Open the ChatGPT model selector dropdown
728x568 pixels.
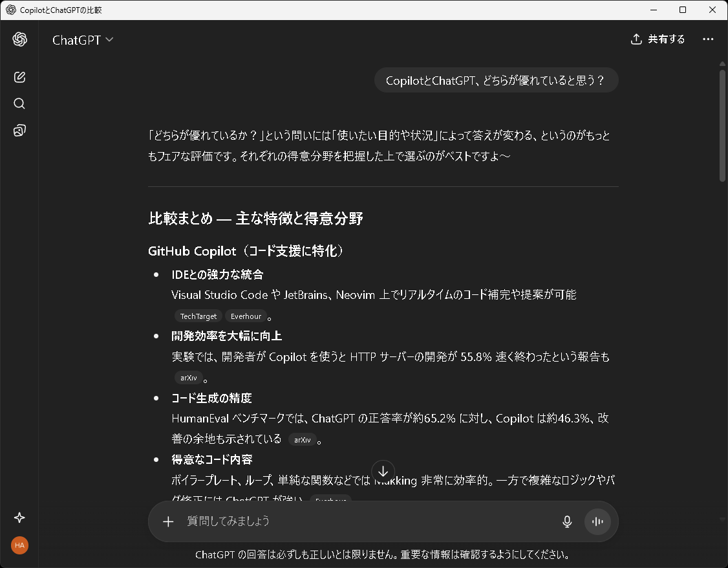pos(83,39)
